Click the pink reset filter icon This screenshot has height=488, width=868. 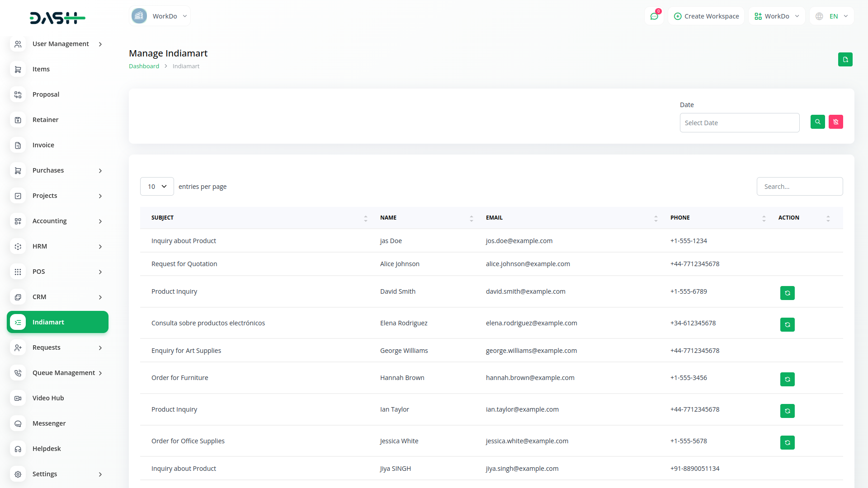point(835,122)
